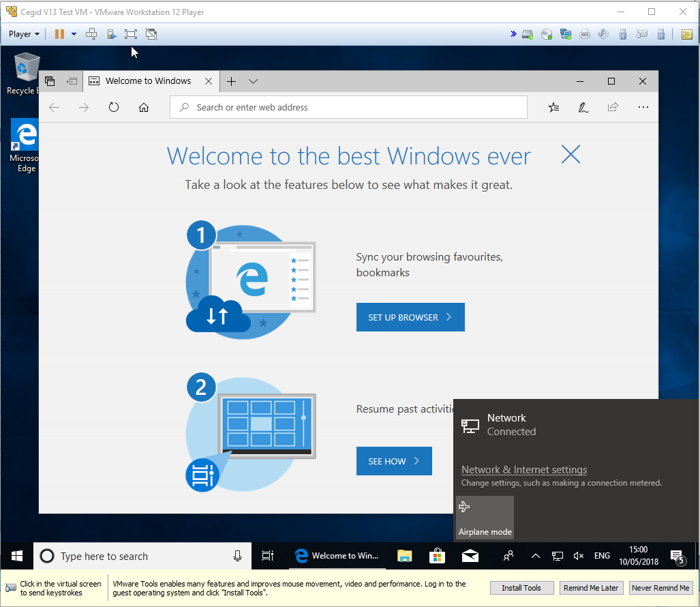This screenshot has width=700, height=607.
Task: Open the Edge Favourites hub
Action: (x=553, y=107)
